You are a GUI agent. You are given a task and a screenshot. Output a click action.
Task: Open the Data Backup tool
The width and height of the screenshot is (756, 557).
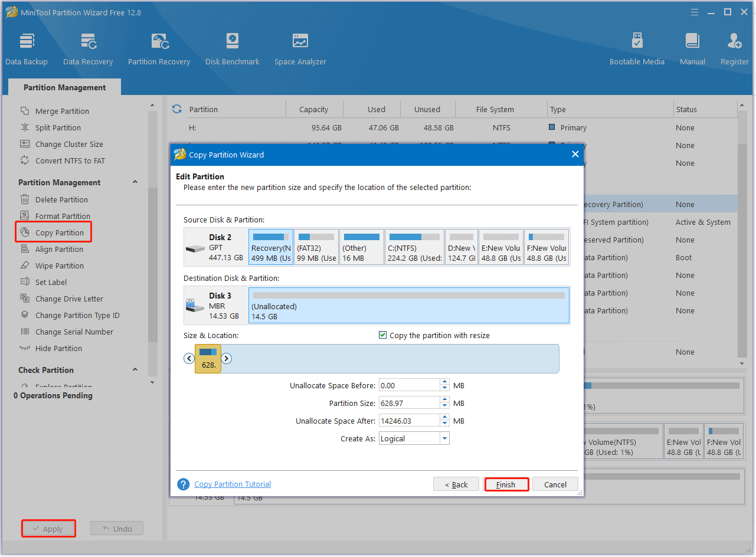click(x=27, y=49)
